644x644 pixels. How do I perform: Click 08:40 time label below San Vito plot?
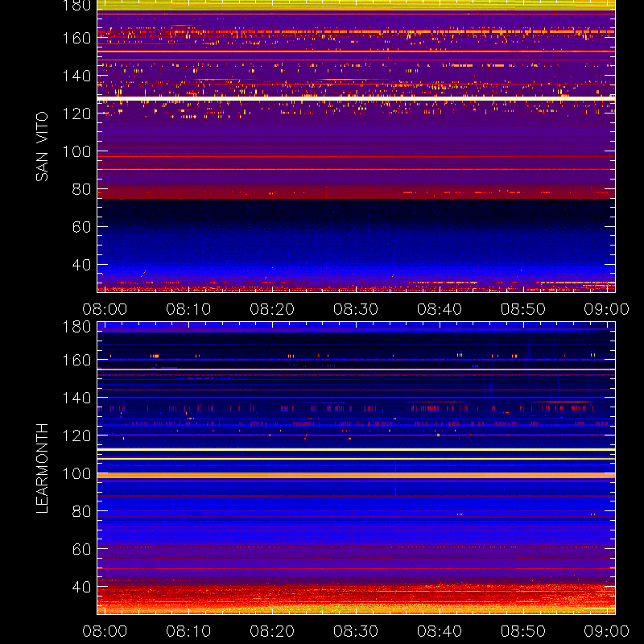(440, 309)
